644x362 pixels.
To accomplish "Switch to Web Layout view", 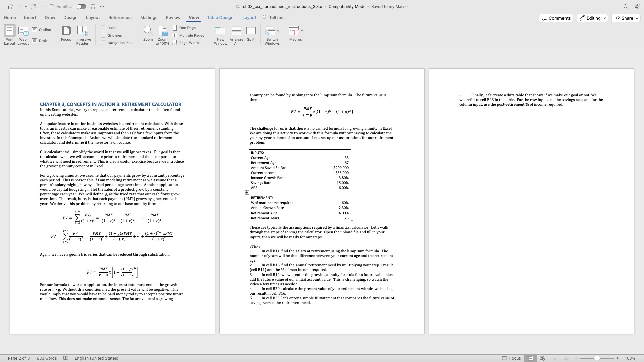I will click(x=22, y=34).
